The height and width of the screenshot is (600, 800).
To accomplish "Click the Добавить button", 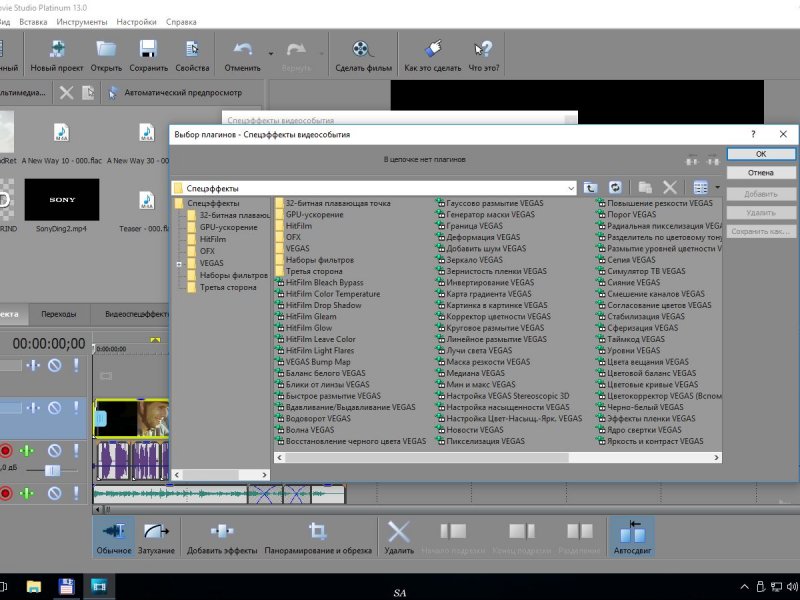I will [761, 194].
